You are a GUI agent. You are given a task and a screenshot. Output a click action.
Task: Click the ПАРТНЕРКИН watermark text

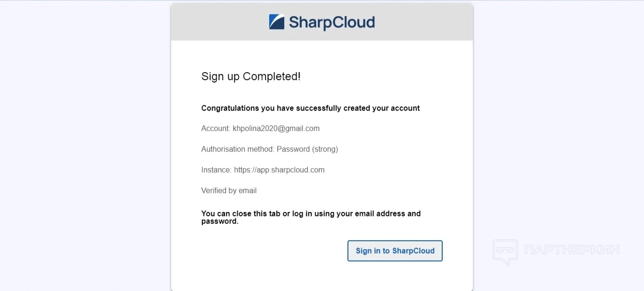tap(572, 250)
